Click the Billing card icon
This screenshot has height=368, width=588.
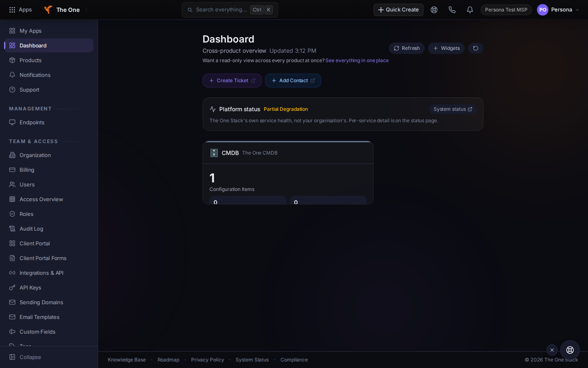click(12, 170)
